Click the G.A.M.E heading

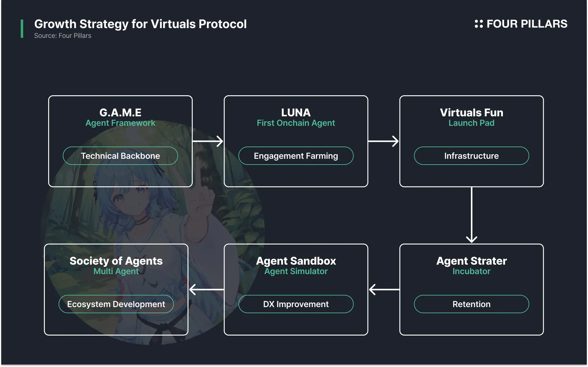pyautogui.click(x=120, y=112)
